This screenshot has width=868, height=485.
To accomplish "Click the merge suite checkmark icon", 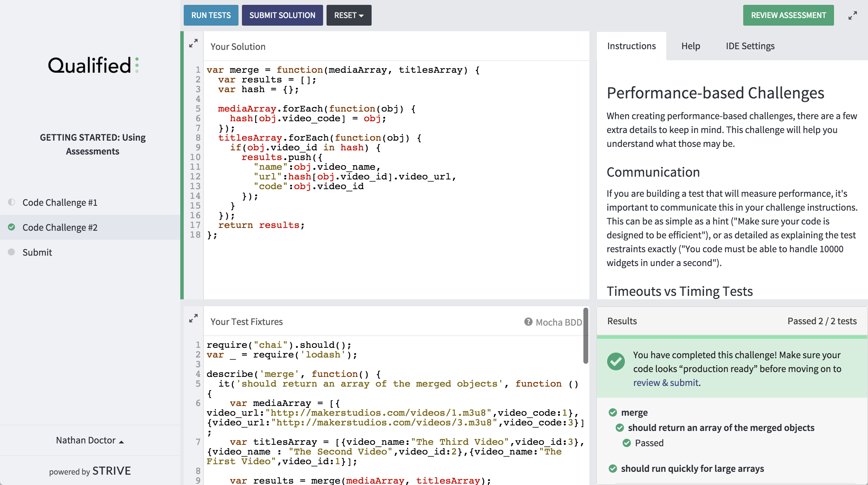I will click(x=613, y=412).
